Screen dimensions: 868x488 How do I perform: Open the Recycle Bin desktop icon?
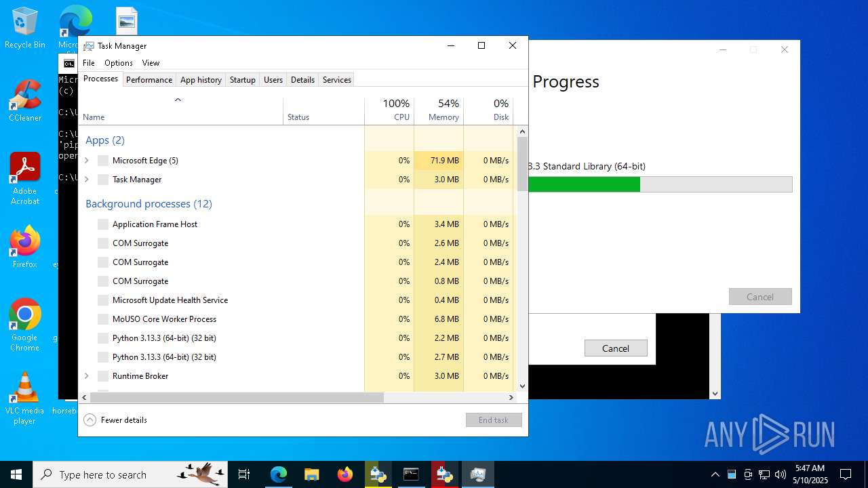[x=24, y=27]
